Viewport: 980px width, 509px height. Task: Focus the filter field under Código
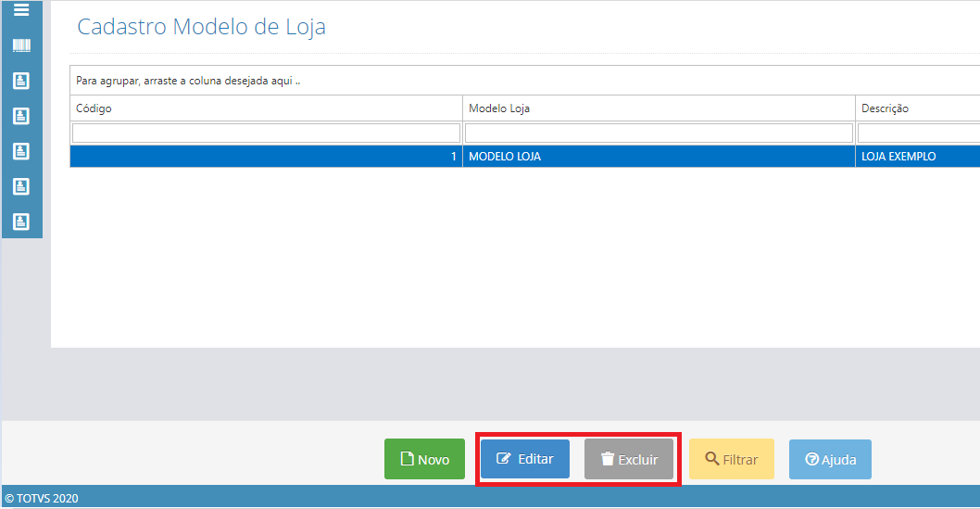point(266,134)
